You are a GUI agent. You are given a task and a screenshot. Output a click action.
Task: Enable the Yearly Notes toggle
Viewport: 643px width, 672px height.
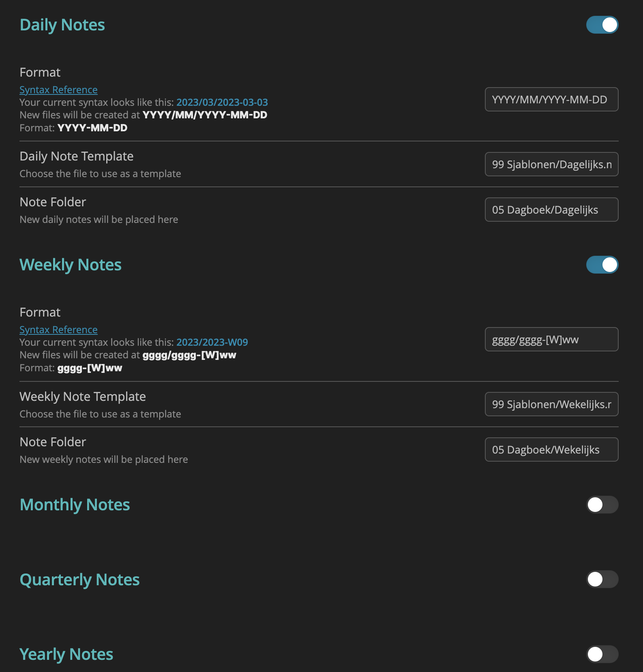pos(602,654)
